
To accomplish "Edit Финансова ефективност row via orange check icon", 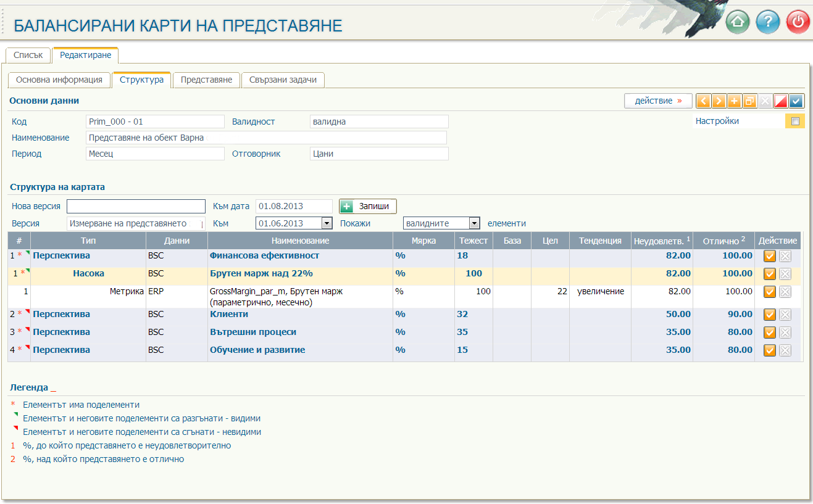I will coord(770,256).
